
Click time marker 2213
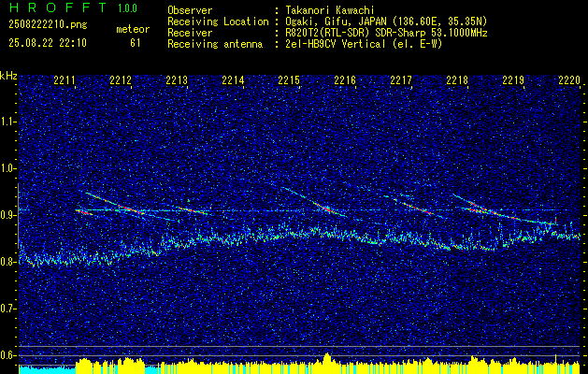pyautogui.click(x=177, y=80)
